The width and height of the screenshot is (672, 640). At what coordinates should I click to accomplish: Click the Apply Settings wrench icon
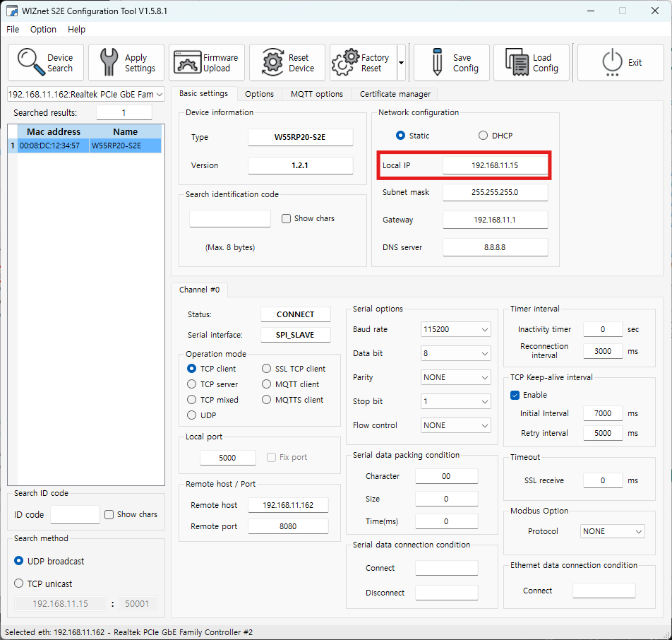click(x=109, y=62)
